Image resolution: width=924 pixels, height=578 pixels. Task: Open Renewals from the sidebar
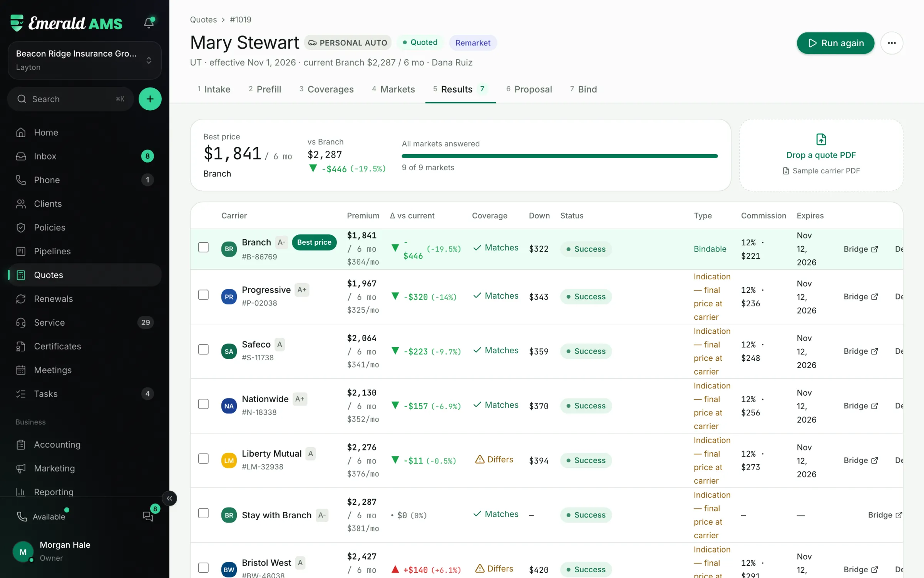(85, 299)
